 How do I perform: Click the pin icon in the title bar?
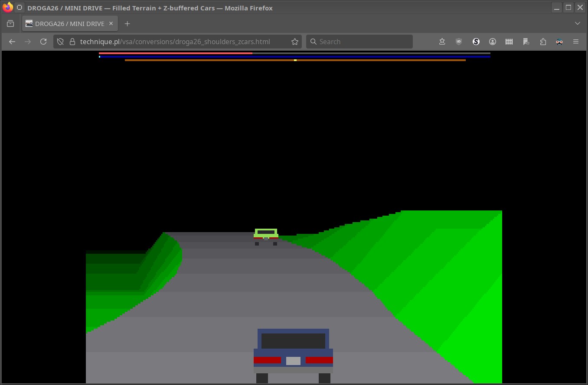20,7
